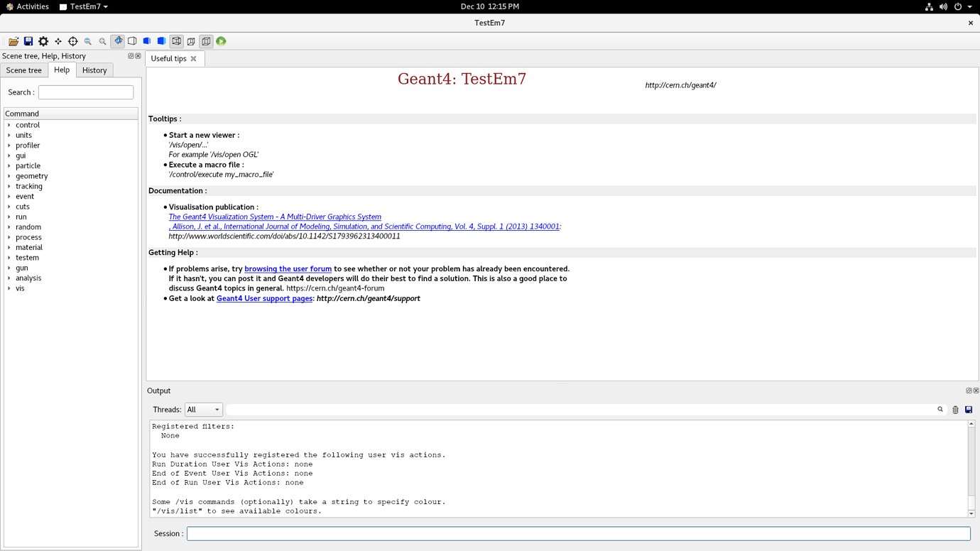Expand the geometry command tree node
The height and width of the screenshot is (551, 980).
[x=9, y=176]
